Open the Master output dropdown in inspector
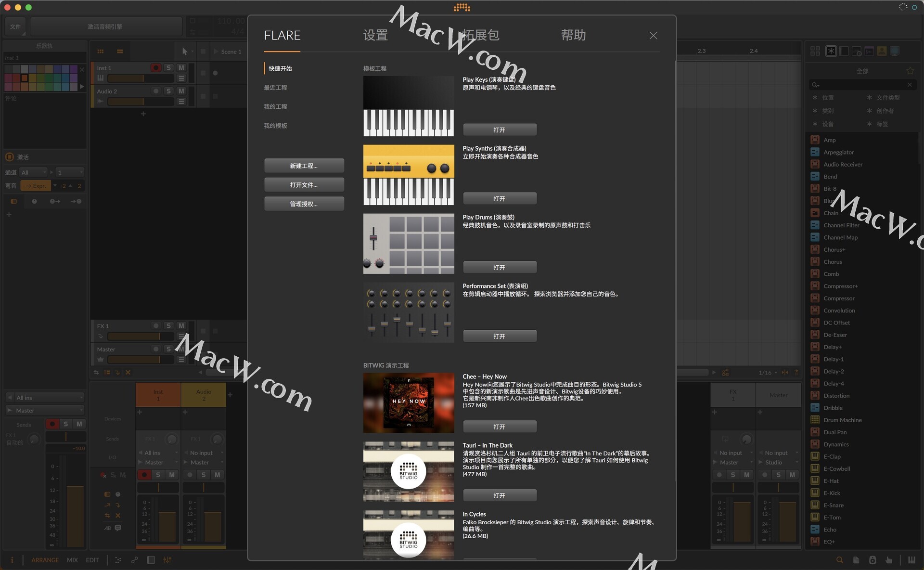Image resolution: width=924 pixels, height=570 pixels. click(45, 411)
